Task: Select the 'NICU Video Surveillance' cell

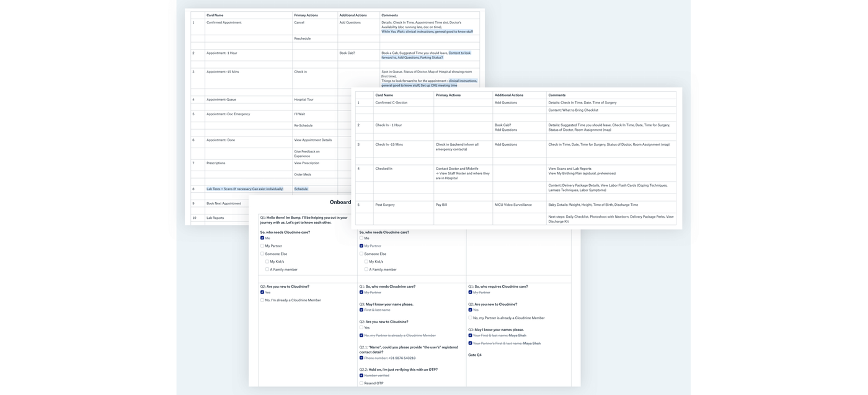Action: 513,205
